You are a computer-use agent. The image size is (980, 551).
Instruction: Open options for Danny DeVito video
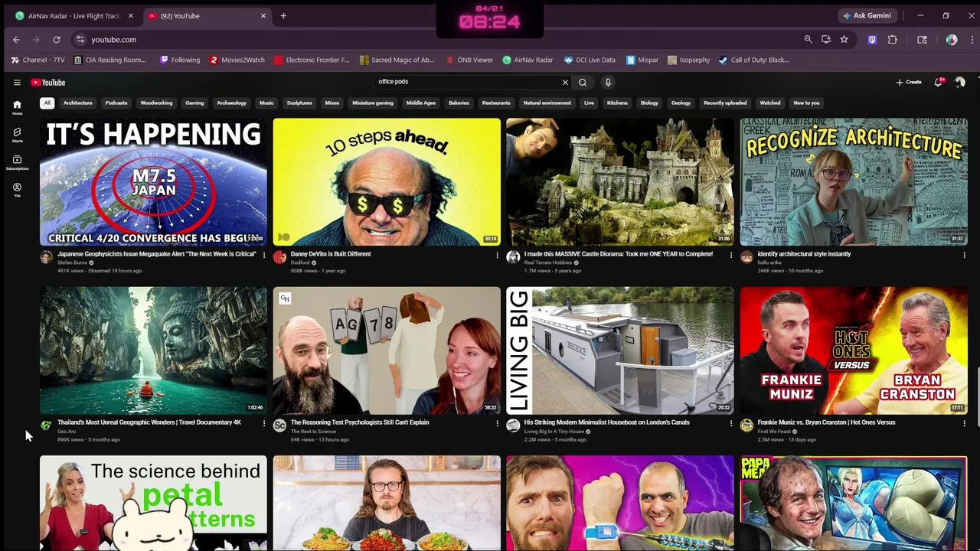click(x=497, y=255)
